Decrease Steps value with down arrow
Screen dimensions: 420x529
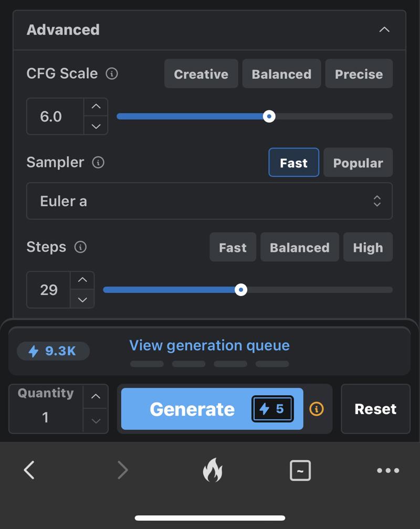[x=82, y=299]
